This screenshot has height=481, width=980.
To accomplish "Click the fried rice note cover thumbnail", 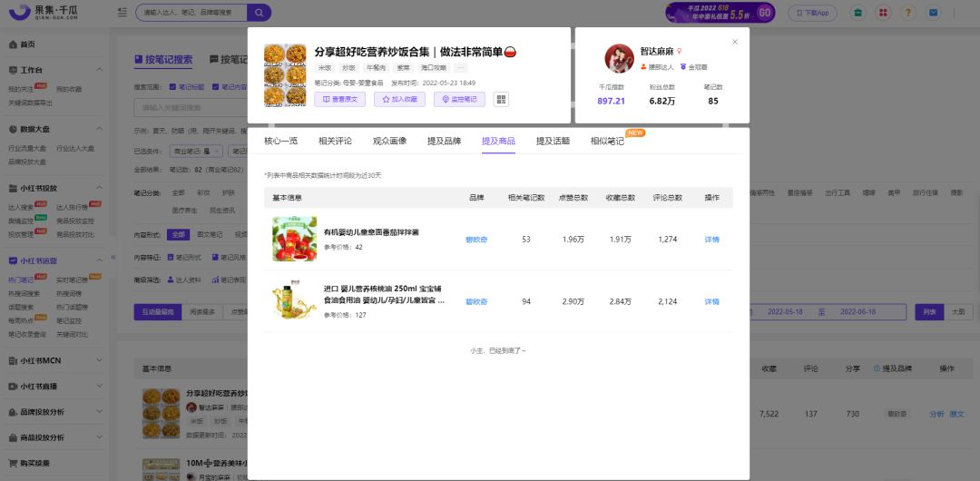I will coord(285,74).
